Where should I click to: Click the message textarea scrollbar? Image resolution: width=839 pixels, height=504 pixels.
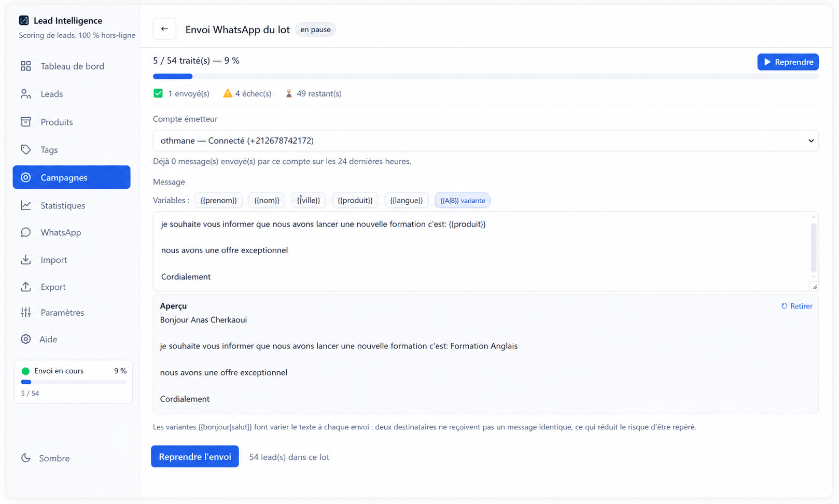[814, 248]
